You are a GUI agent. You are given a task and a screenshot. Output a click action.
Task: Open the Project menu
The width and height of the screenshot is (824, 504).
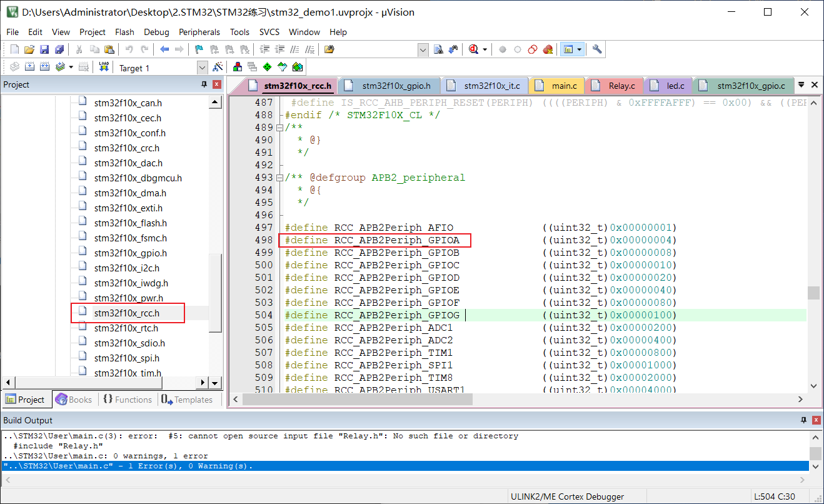click(x=93, y=32)
